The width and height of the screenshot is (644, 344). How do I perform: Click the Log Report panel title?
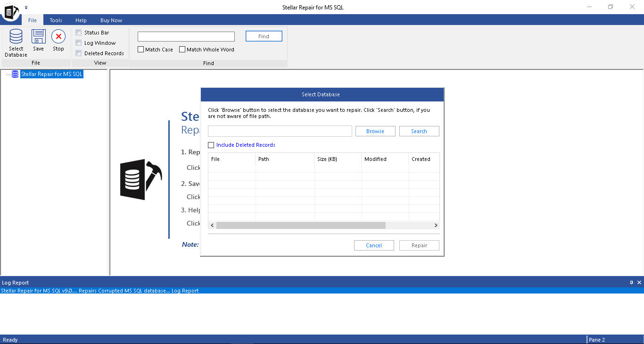click(x=15, y=283)
